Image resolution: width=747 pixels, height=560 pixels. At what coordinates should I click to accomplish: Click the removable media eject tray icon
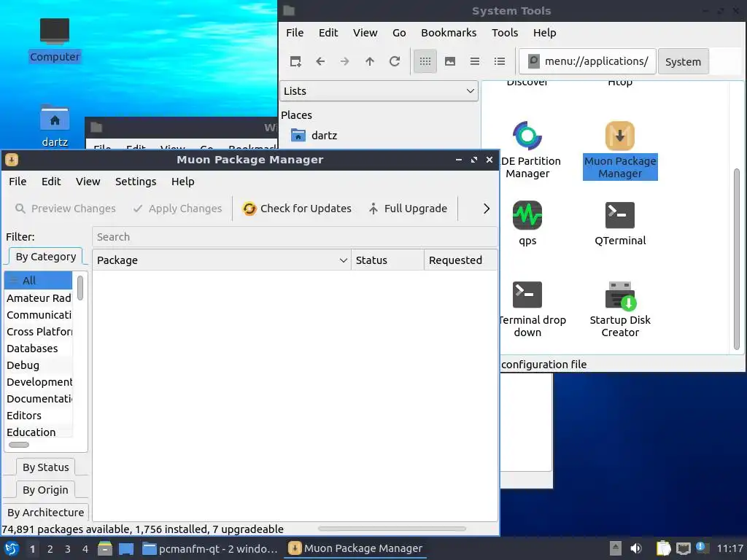tap(616, 548)
